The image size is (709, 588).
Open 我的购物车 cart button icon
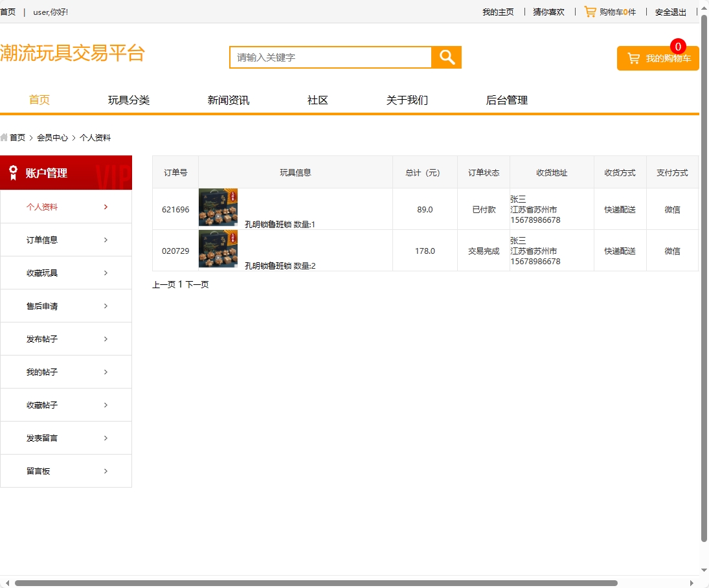pos(633,59)
